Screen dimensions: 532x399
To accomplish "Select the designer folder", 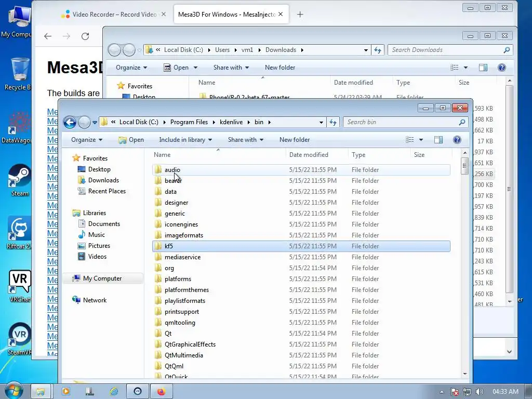I will tap(301, 203).
